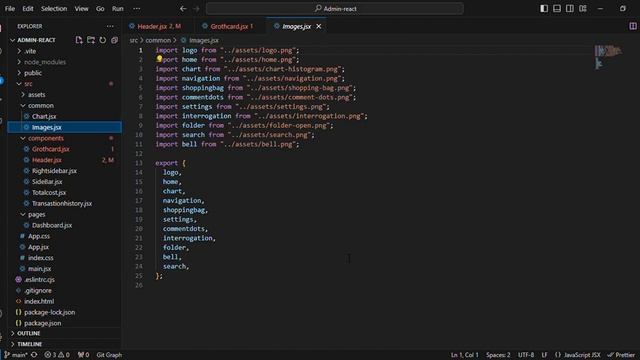The width and height of the screenshot is (640, 360).
Task: Collapse all folders in Explorer
Action: click(114, 40)
